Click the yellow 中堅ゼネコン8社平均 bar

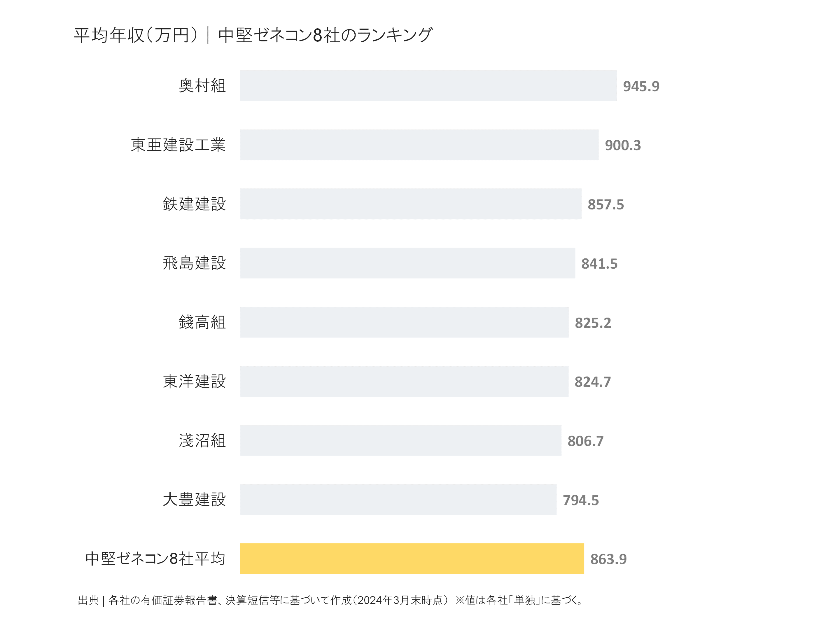[x=412, y=559]
